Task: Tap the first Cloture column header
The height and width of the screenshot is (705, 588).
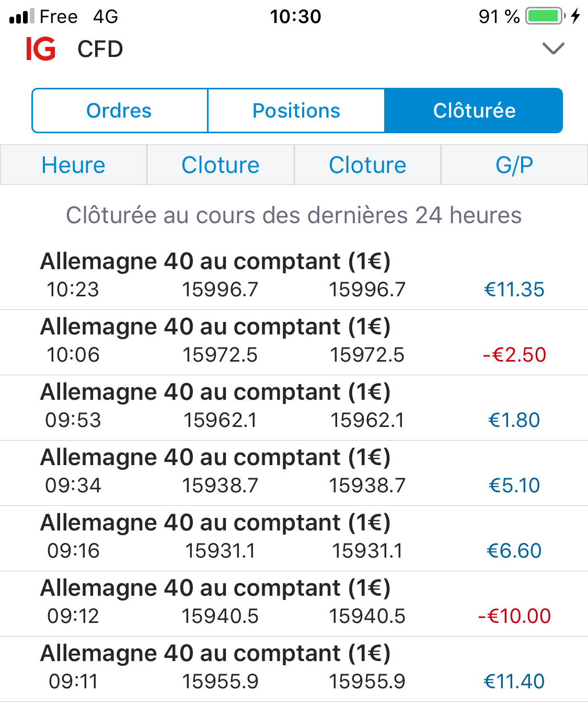Action: click(220, 165)
